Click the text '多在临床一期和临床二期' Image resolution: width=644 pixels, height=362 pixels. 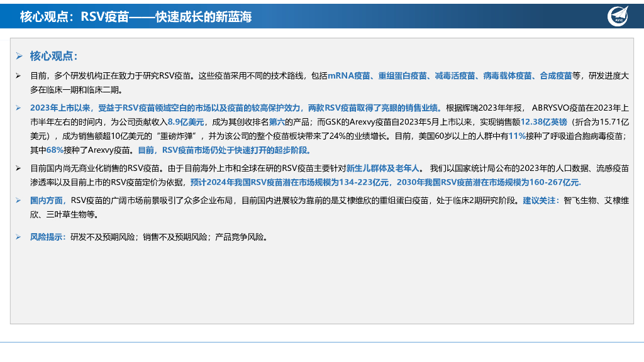(x=74, y=90)
